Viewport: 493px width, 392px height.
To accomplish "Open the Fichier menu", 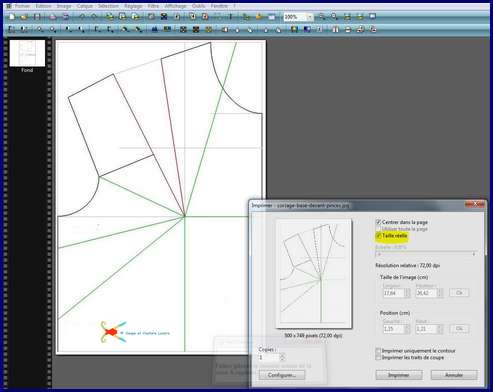I will (22, 6).
